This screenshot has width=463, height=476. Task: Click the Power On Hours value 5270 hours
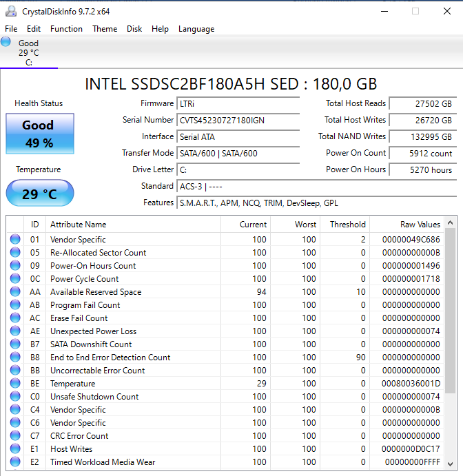pos(422,169)
